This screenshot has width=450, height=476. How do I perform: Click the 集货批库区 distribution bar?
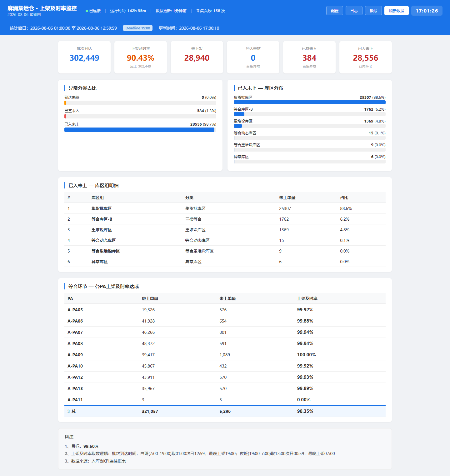pos(310,102)
